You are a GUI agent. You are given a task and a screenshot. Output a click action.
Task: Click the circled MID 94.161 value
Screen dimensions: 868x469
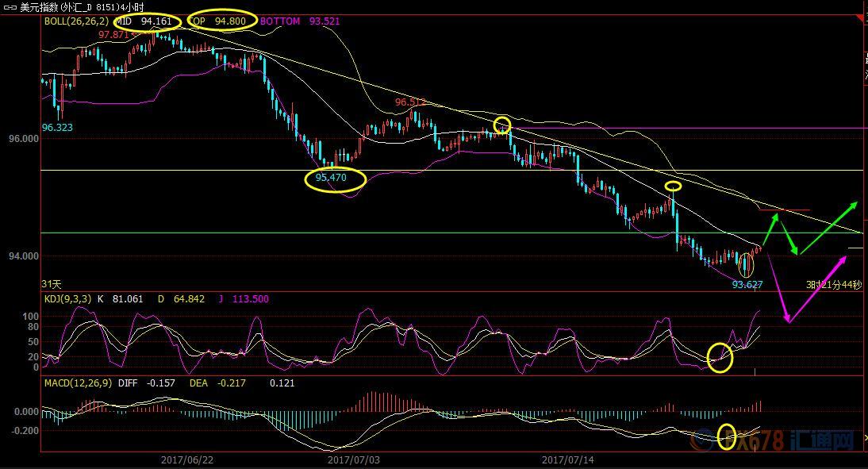pyautogui.click(x=148, y=21)
